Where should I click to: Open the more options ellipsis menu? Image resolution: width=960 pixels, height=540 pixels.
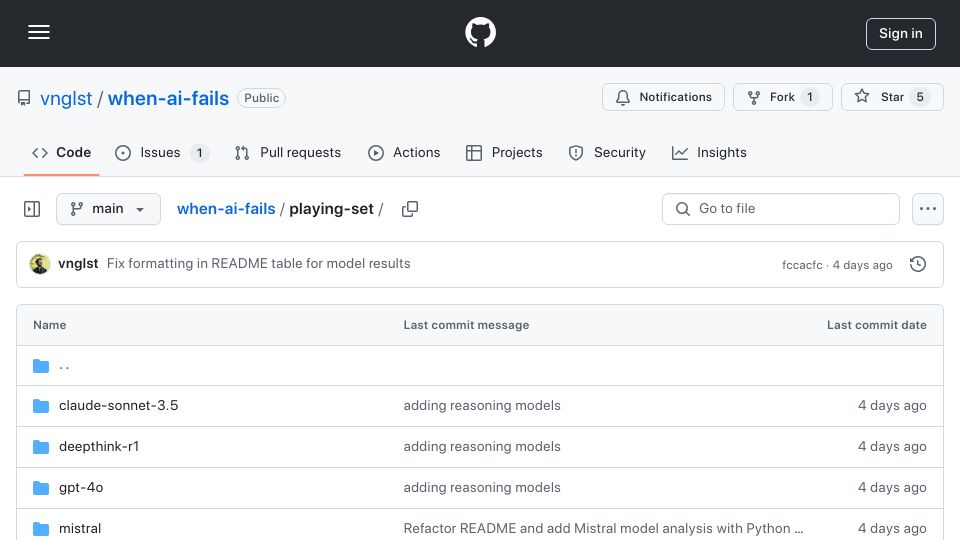click(928, 209)
